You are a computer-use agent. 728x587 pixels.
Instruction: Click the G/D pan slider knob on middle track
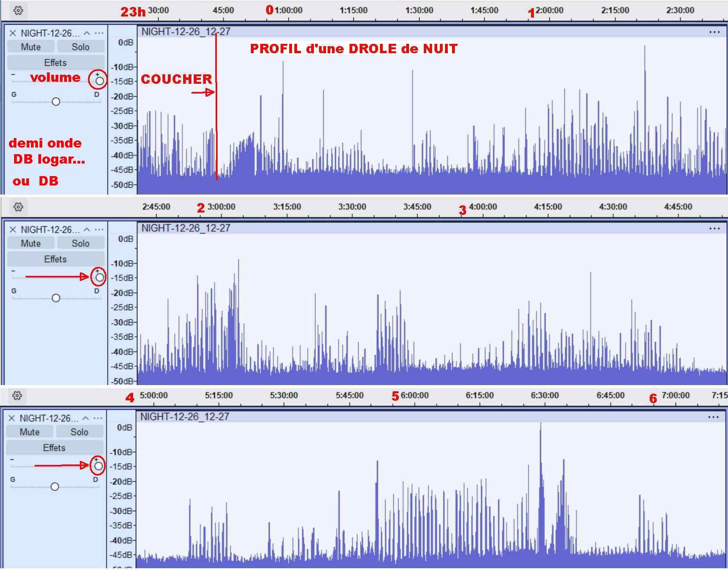tap(56, 298)
